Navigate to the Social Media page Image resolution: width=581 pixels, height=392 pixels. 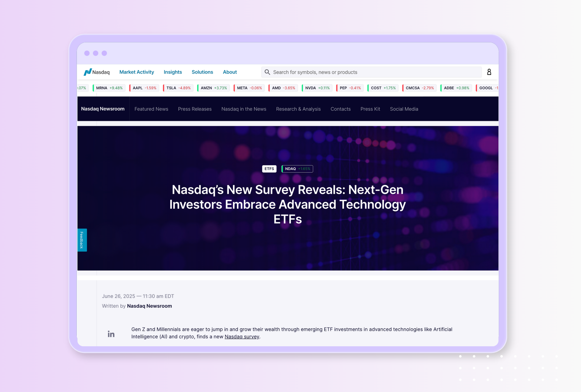pos(404,109)
